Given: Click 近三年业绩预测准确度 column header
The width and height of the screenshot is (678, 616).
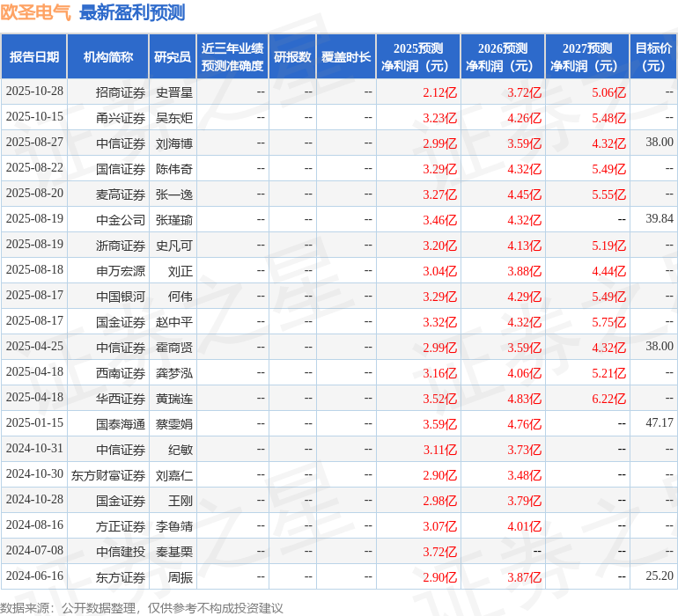Looking at the screenshot, I should (x=232, y=57).
